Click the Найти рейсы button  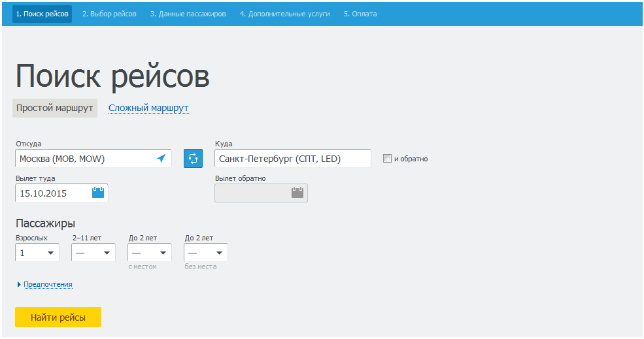pos(58,317)
